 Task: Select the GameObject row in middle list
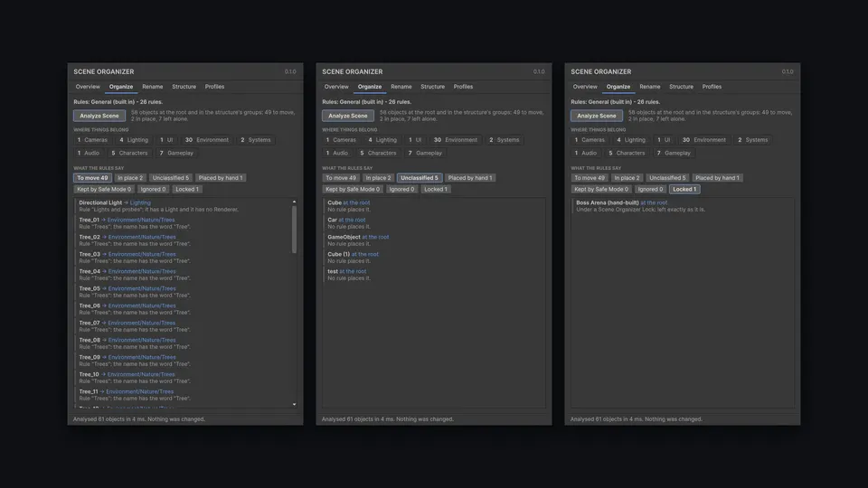[433, 240]
